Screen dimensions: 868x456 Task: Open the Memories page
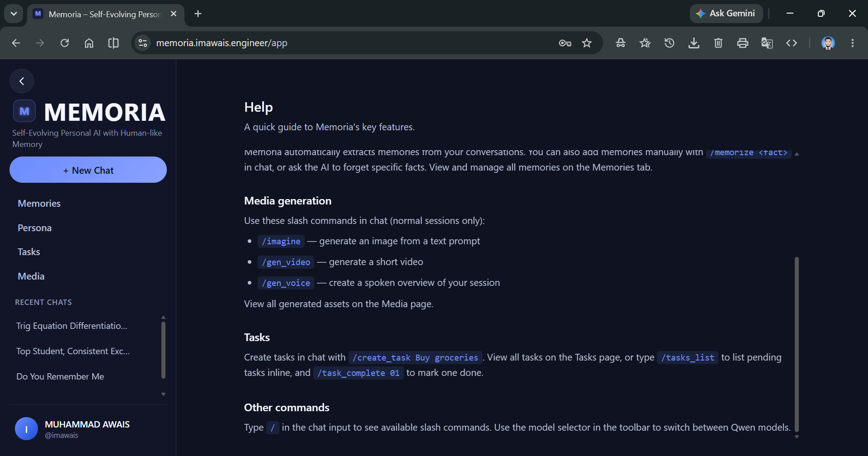coord(39,204)
